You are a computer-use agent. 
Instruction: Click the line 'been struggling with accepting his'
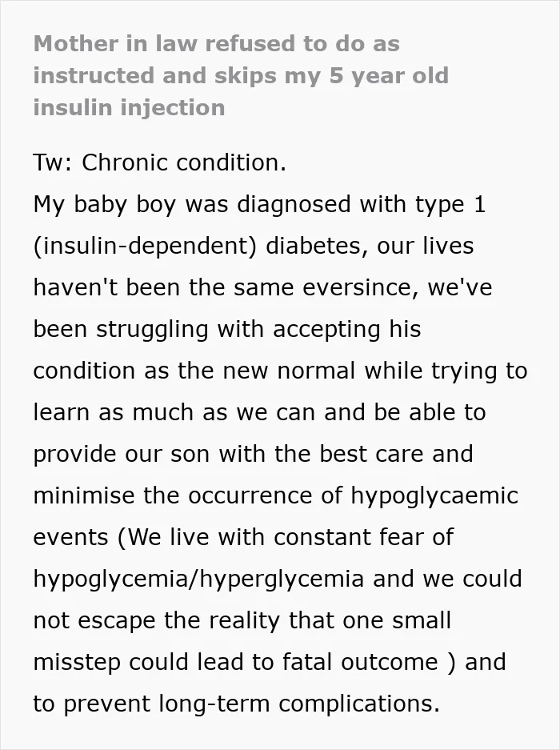(227, 330)
